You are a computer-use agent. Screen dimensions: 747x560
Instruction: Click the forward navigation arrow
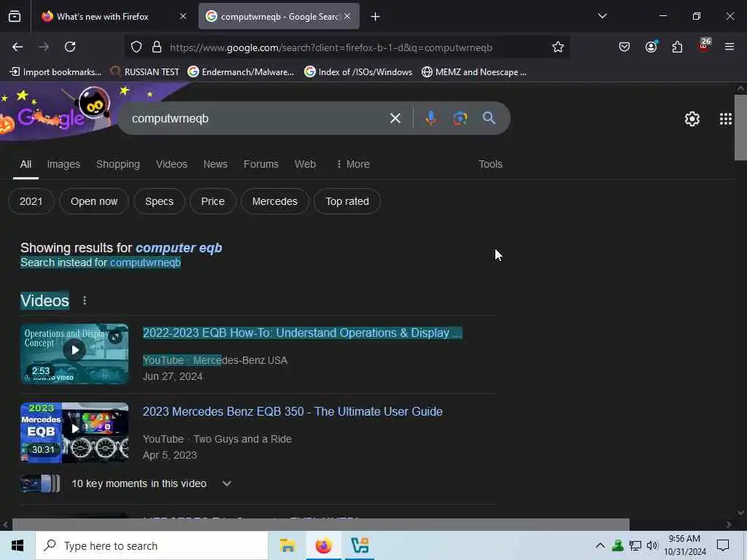click(x=44, y=47)
